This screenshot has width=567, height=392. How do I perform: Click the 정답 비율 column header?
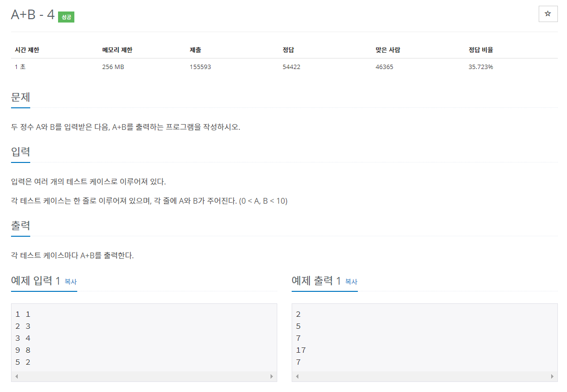tap(481, 50)
